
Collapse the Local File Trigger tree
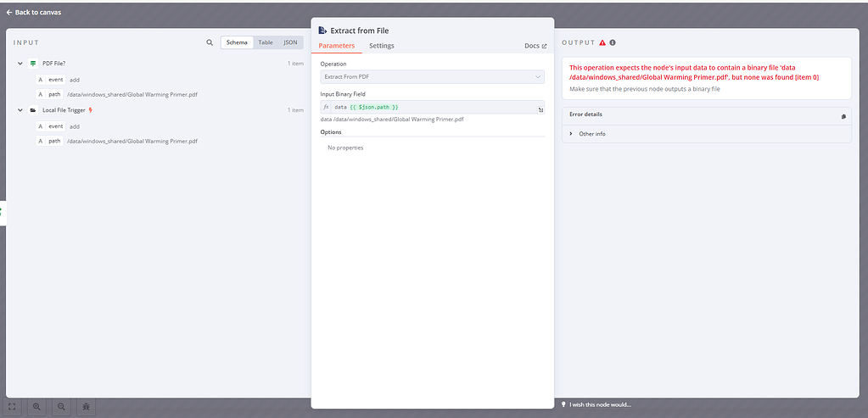[x=20, y=110]
